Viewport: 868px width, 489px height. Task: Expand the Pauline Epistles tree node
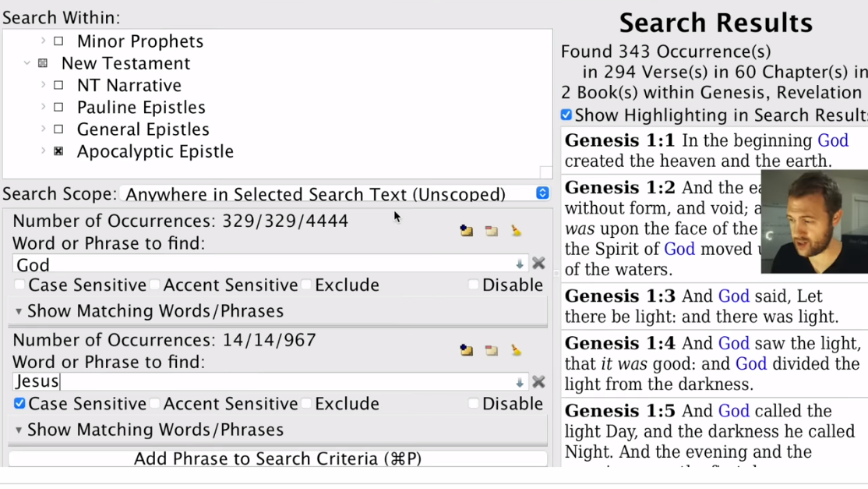coord(44,107)
